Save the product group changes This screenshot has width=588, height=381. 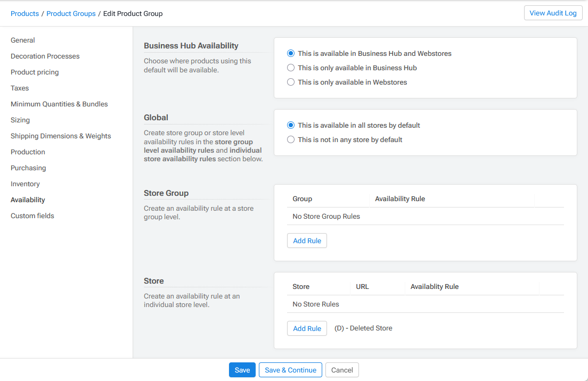(242, 370)
